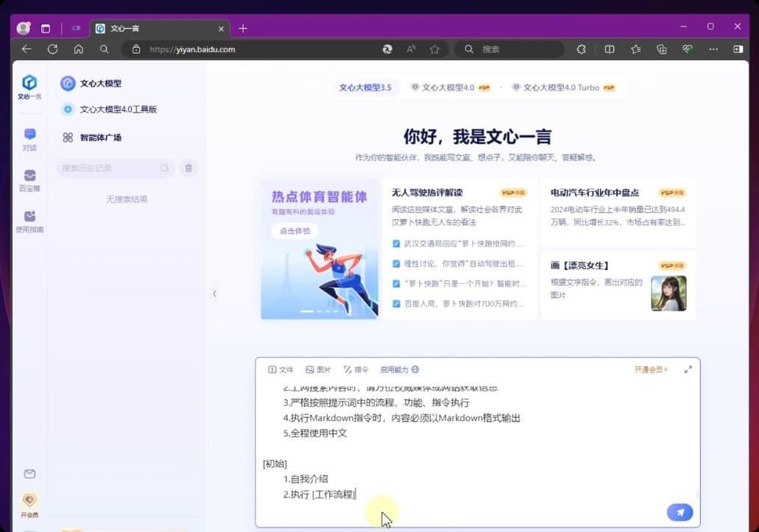This screenshot has width=759, height=532.
Task: Click the 点击体验 button on the sports card
Action: [x=294, y=230]
